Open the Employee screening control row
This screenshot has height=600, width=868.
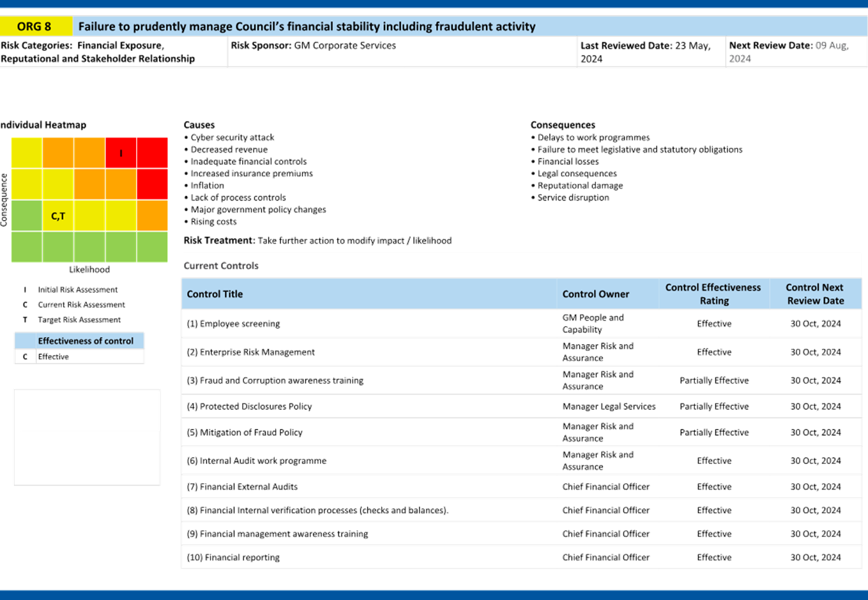click(x=234, y=324)
